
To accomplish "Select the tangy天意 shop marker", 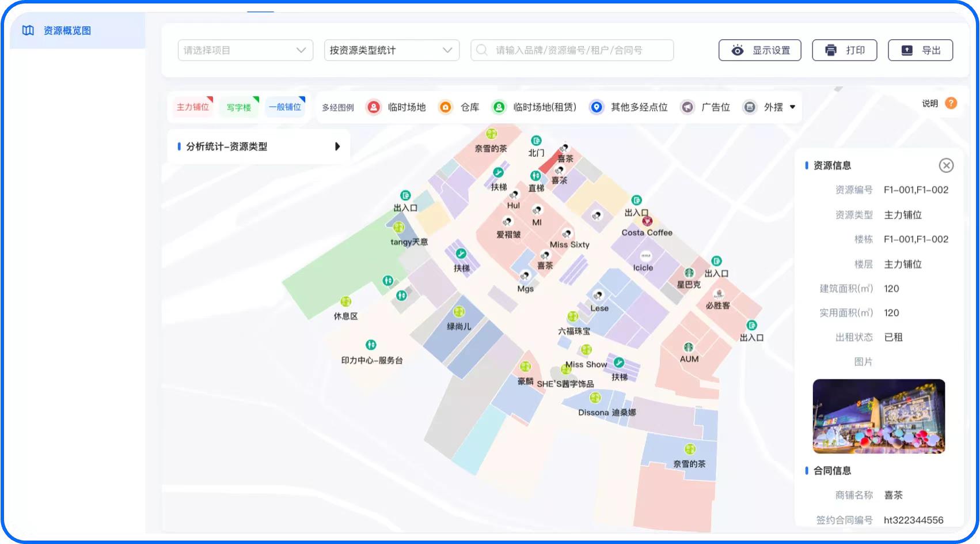I will point(398,228).
